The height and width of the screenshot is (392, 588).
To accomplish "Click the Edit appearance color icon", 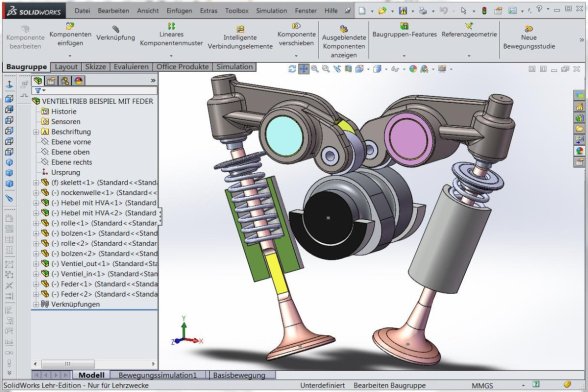I will tap(413, 69).
